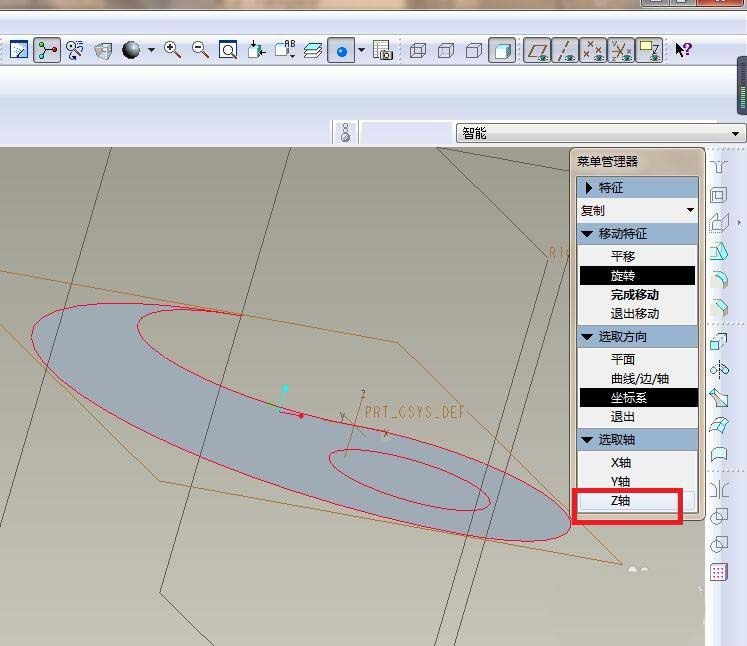Viewport: 747px width, 646px height.
Task: Activate the Orient mode icon
Action: click(x=74, y=50)
